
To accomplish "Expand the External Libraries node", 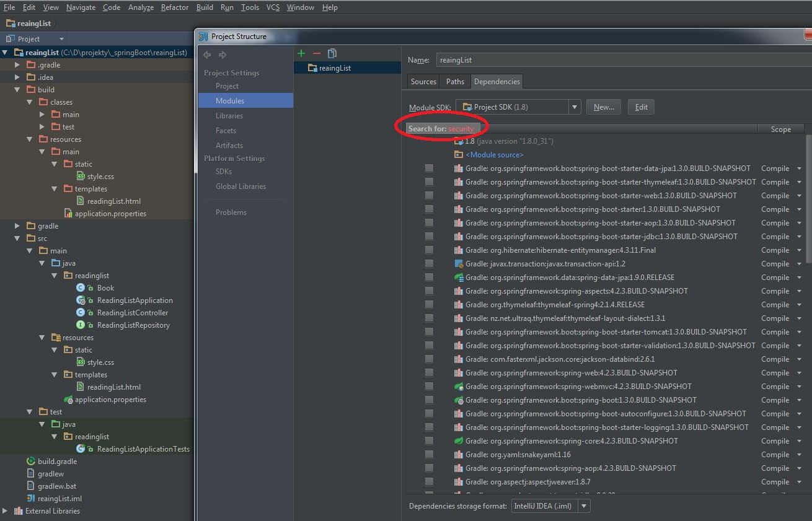I will click(x=5, y=511).
